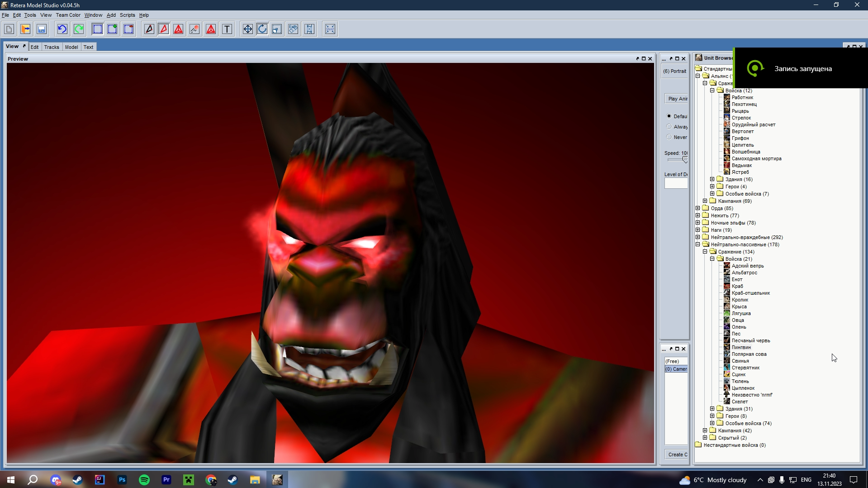868x488 pixels.
Task: Pick the first red triangle-mesh selection icon
Action: 179,29
